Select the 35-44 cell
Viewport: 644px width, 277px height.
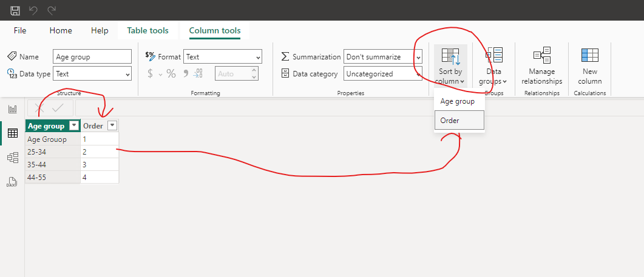[x=53, y=164]
